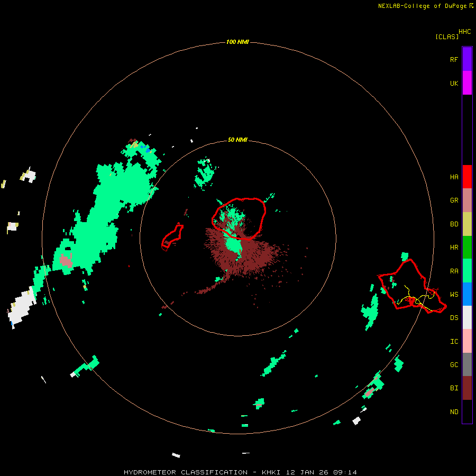The width and height of the screenshot is (476, 476).
Task: Click the RF purple legend swatch
Action: tap(467, 59)
